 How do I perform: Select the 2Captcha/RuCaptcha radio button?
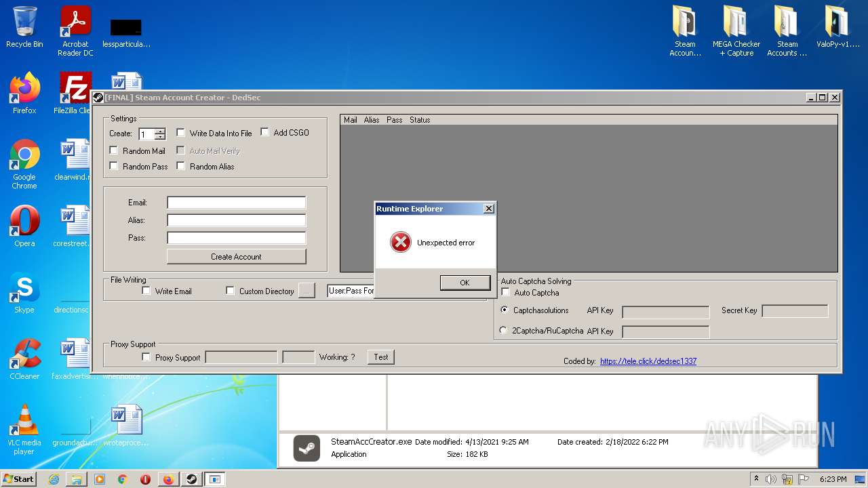(503, 331)
